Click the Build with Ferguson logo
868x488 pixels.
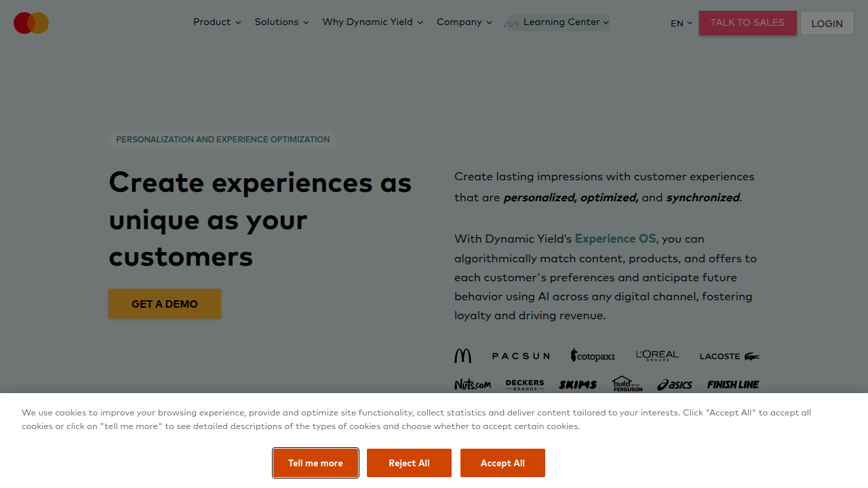[627, 384]
